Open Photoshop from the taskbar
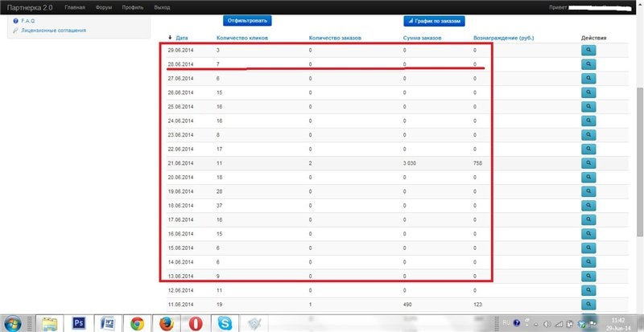Image resolution: width=644 pixels, height=332 pixels. pos(78,323)
